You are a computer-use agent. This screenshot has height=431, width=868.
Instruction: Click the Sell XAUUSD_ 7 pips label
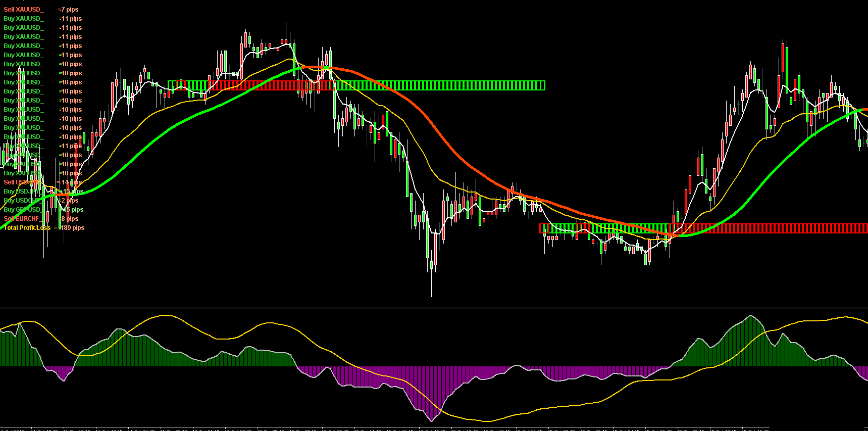[40, 10]
